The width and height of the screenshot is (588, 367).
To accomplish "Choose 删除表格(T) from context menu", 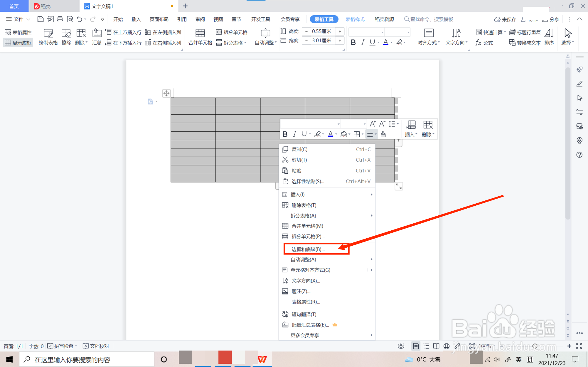I will coord(327,205).
